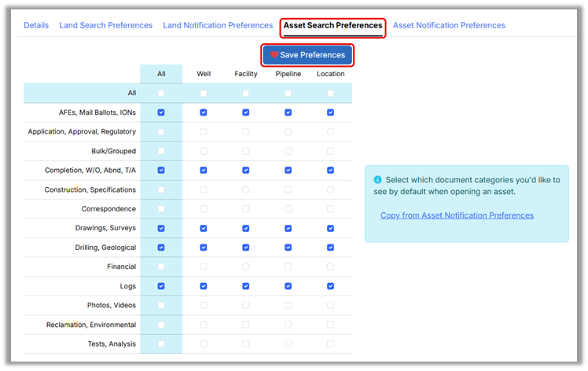
Task: Check Financial in the All column
Action: click(161, 266)
